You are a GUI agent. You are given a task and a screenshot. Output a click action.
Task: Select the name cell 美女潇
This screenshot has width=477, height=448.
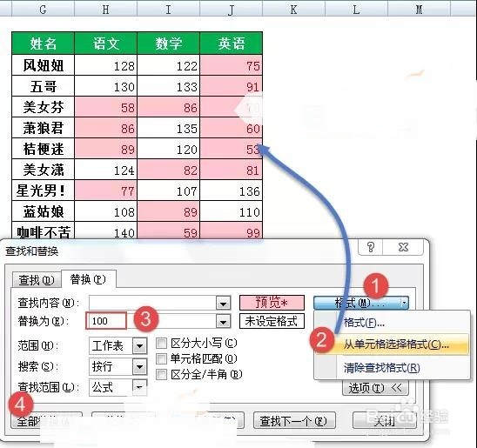click(x=43, y=170)
